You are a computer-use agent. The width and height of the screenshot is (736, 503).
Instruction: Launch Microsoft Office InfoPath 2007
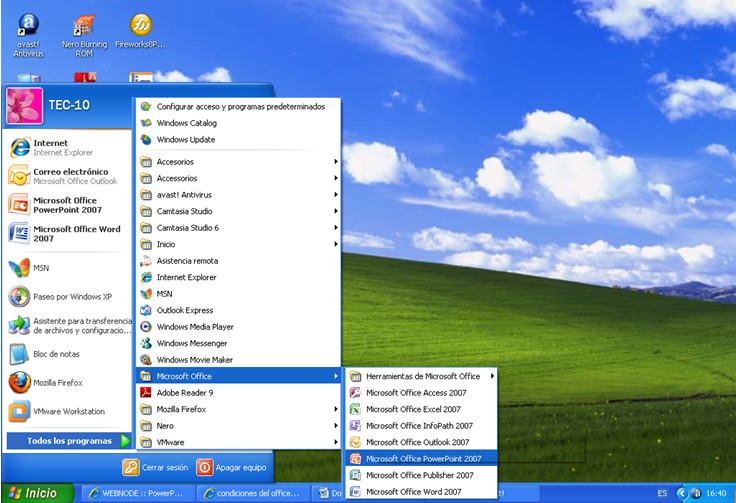[422, 426]
